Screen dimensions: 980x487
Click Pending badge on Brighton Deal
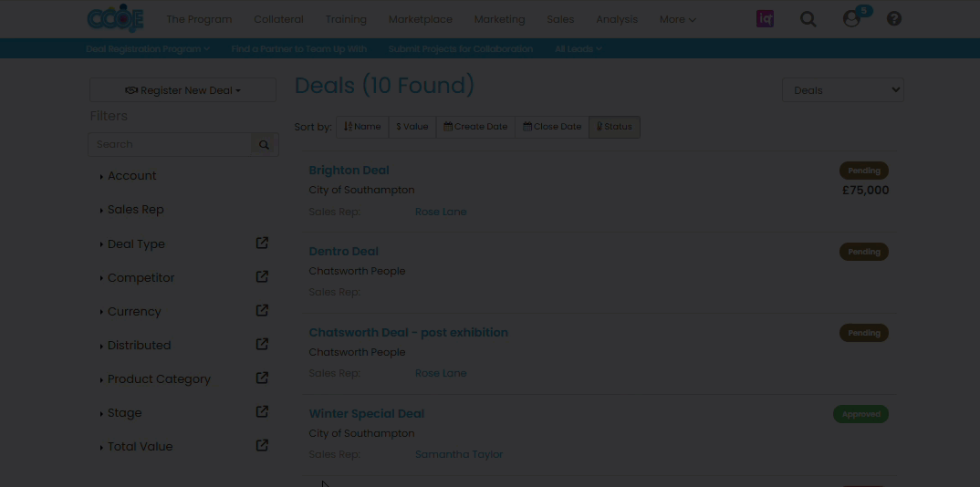[x=864, y=171]
